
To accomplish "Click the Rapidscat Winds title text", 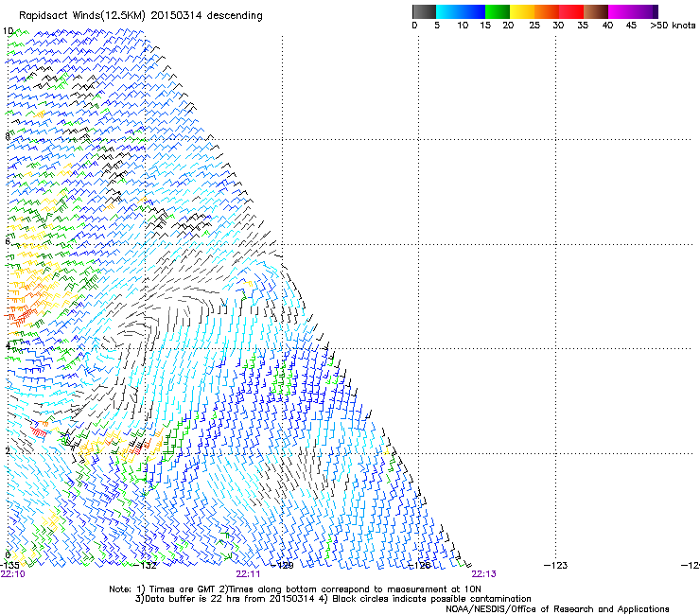I will tap(141, 16).
